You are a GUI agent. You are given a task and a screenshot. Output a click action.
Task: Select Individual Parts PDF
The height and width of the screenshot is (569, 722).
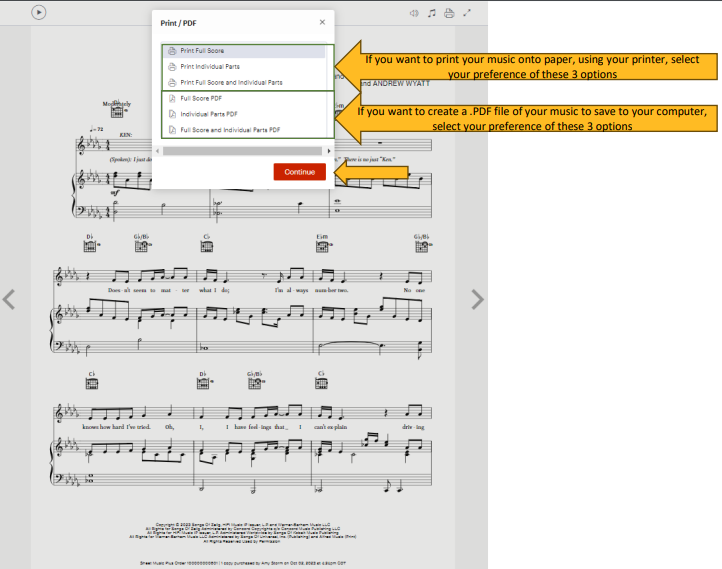[209, 114]
